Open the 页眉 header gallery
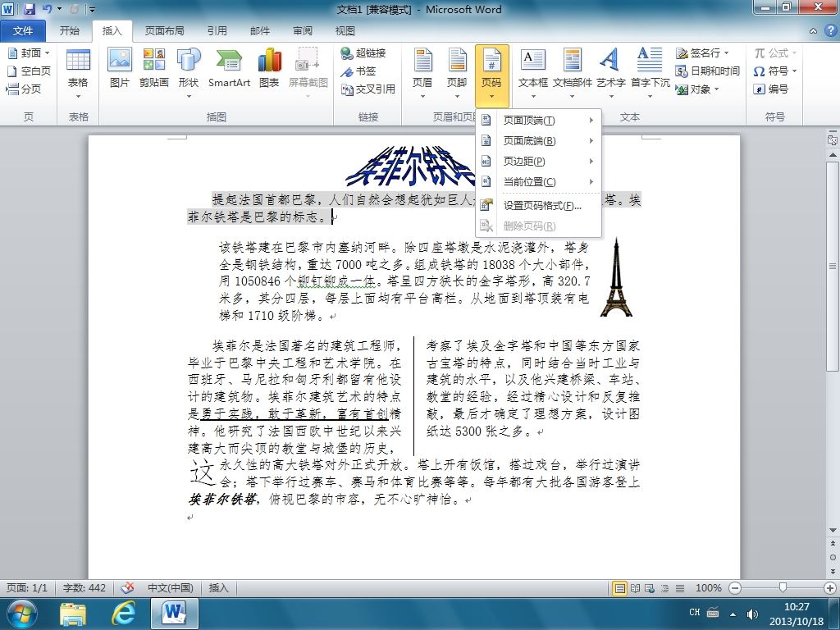840x630 pixels. tap(422, 72)
